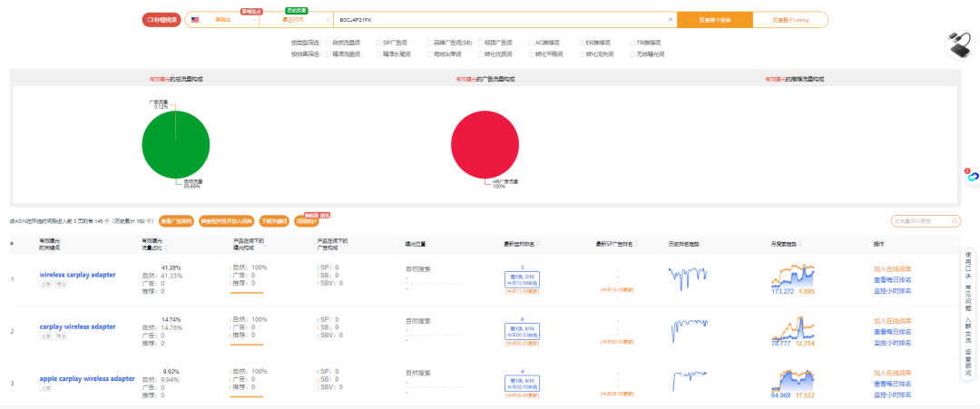Click 监控小时排名 for apple carplay wireless adapter row
The width and height of the screenshot is (980, 409).
[893, 394]
